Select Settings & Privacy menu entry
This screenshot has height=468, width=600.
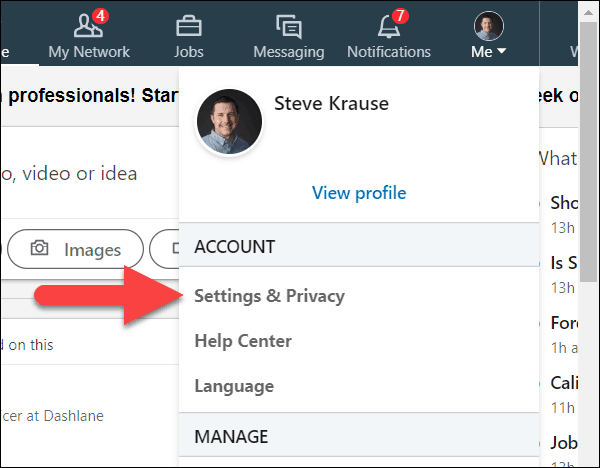[x=269, y=296]
